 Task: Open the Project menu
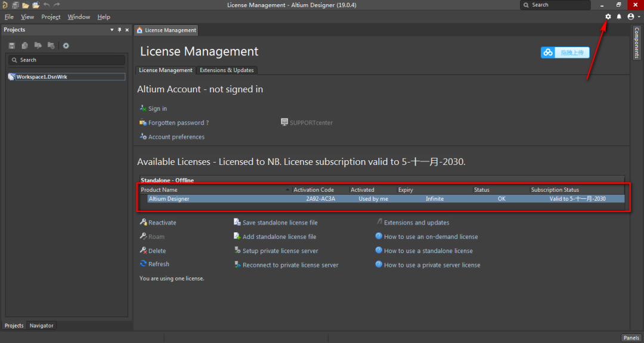(x=51, y=17)
